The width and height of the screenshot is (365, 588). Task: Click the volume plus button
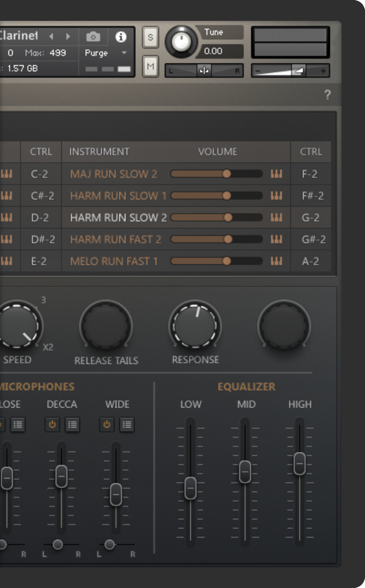tap(323, 71)
